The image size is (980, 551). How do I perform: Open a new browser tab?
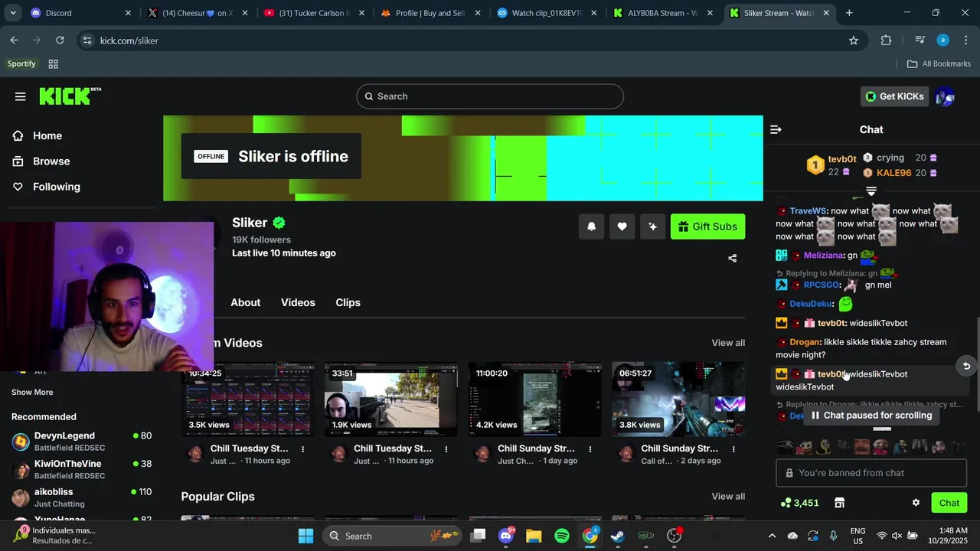(x=849, y=13)
